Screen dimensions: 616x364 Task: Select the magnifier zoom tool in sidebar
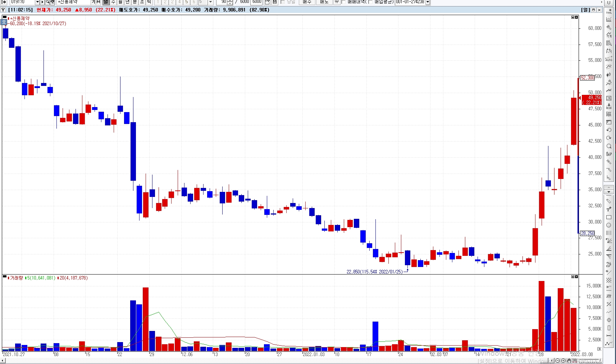609,146
